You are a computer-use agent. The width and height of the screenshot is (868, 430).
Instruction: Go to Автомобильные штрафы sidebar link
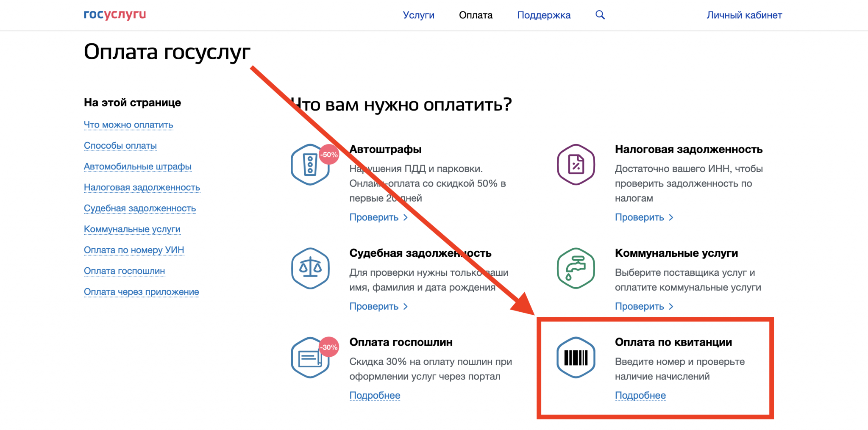pos(138,166)
